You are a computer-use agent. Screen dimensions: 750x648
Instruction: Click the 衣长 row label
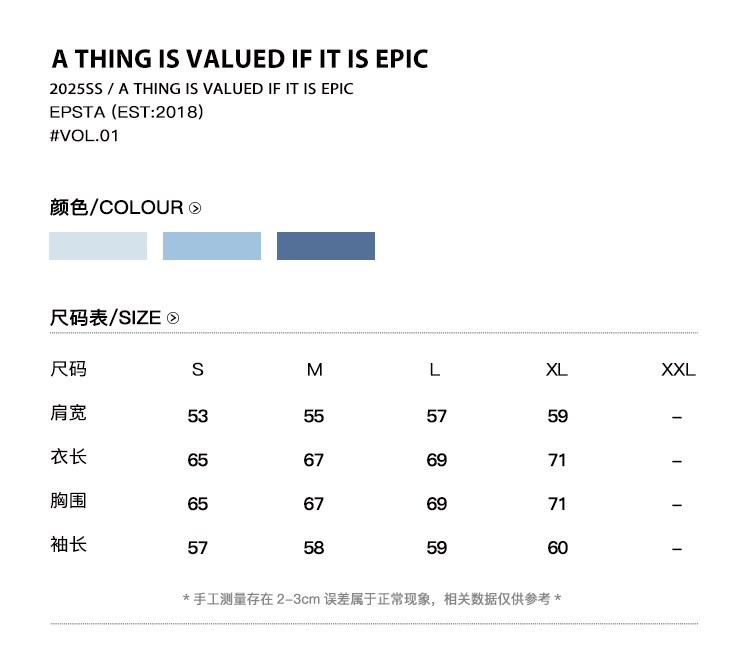[68, 457]
